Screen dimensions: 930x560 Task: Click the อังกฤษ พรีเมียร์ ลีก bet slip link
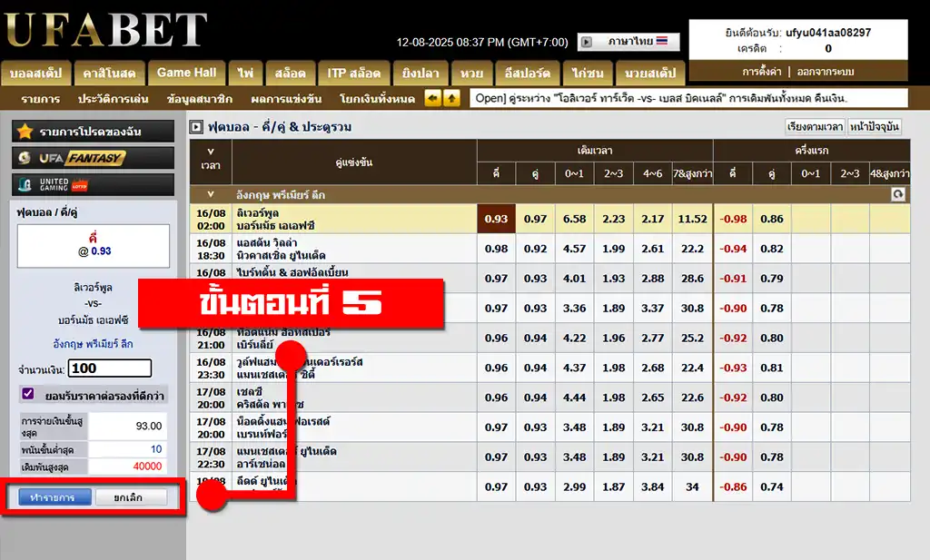tap(94, 344)
